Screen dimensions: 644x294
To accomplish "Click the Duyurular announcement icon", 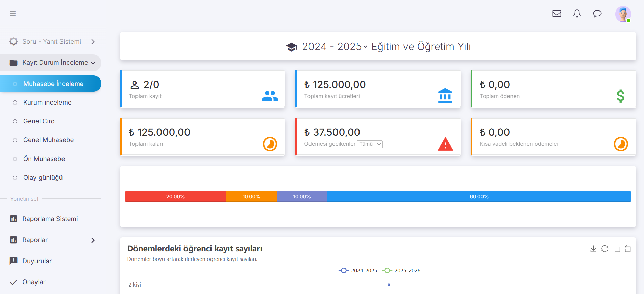I will click(x=14, y=261).
